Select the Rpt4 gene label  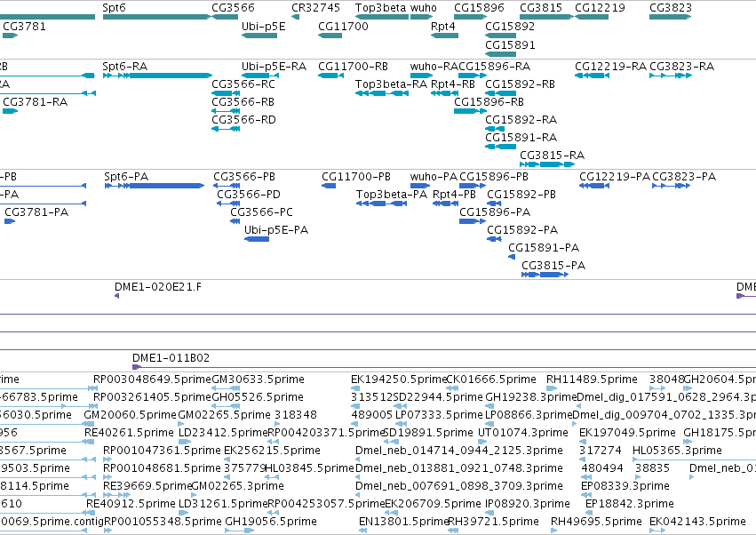(x=443, y=26)
